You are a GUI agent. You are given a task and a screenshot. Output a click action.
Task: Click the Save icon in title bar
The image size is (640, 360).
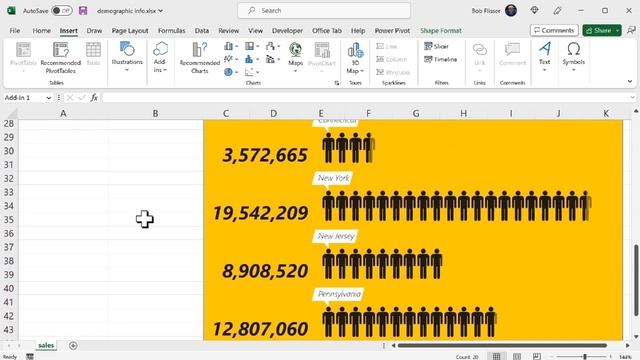(83, 11)
